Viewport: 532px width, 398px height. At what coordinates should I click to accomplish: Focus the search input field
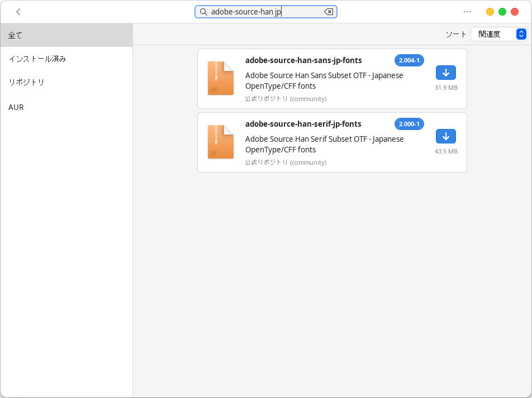(263, 12)
